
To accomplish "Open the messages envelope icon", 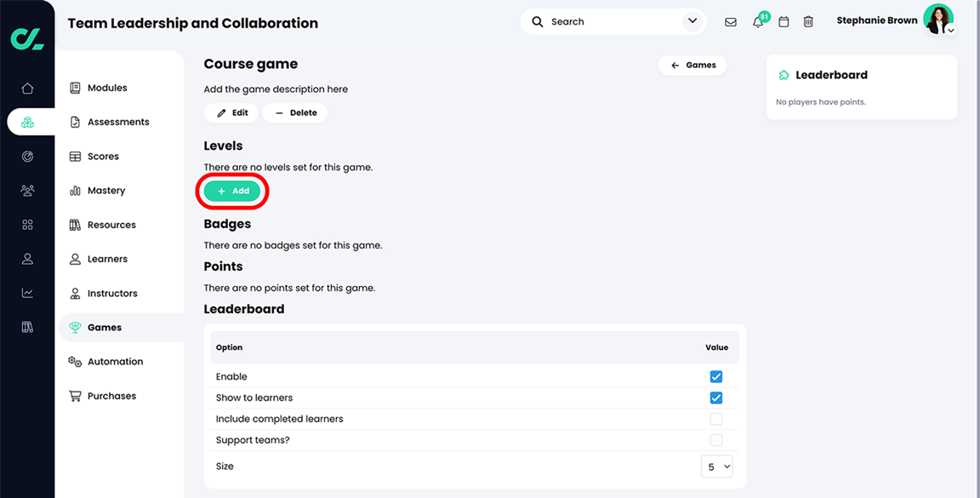I will 730,22.
